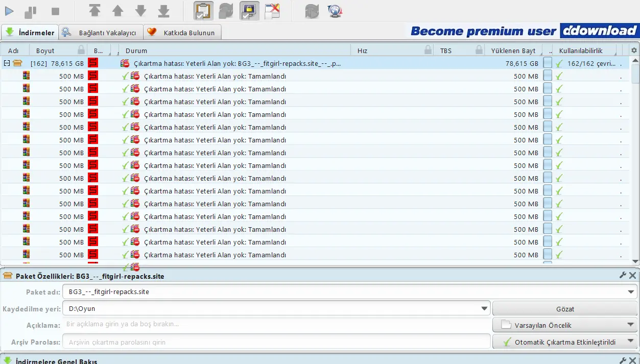The height and width of the screenshot is (364, 640).
Task: Open the Otomatik Çıkarma Etkinleştirildi dropdown
Action: (565, 342)
